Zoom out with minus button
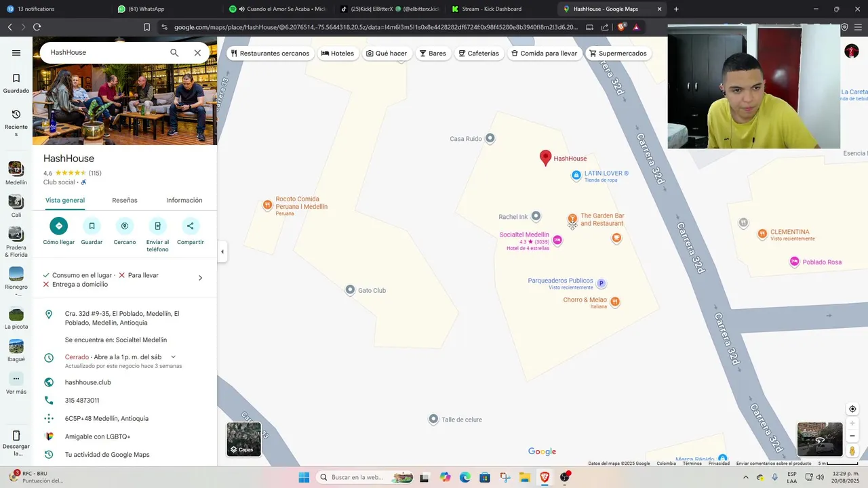This screenshot has width=868, height=488. pyautogui.click(x=852, y=436)
